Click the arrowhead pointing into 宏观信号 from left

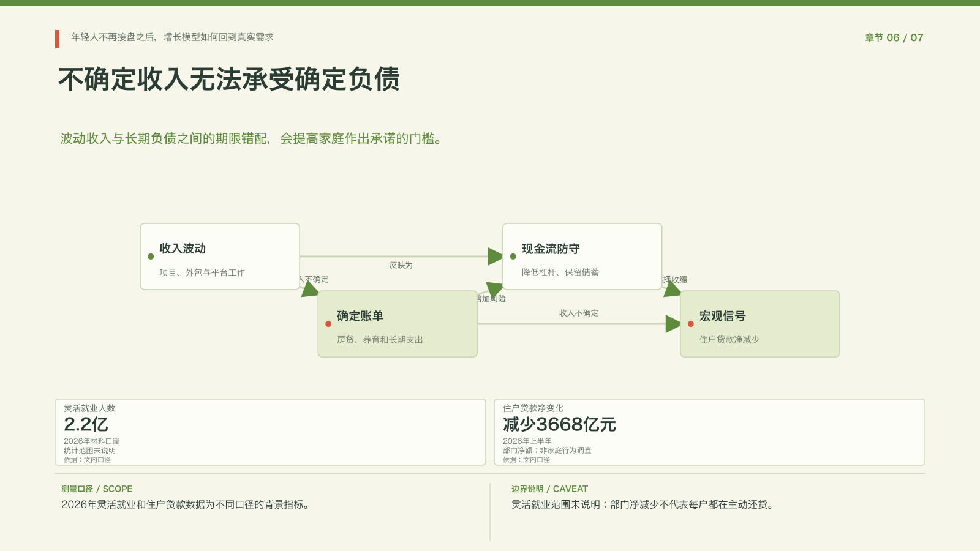pyautogui.click(x=673, y=324)
